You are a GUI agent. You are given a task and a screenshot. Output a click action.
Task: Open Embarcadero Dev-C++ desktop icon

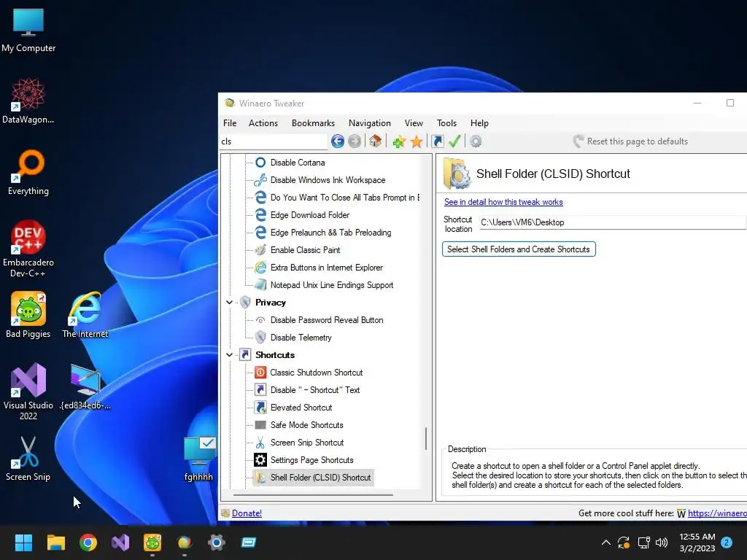[x=28, y=249]
